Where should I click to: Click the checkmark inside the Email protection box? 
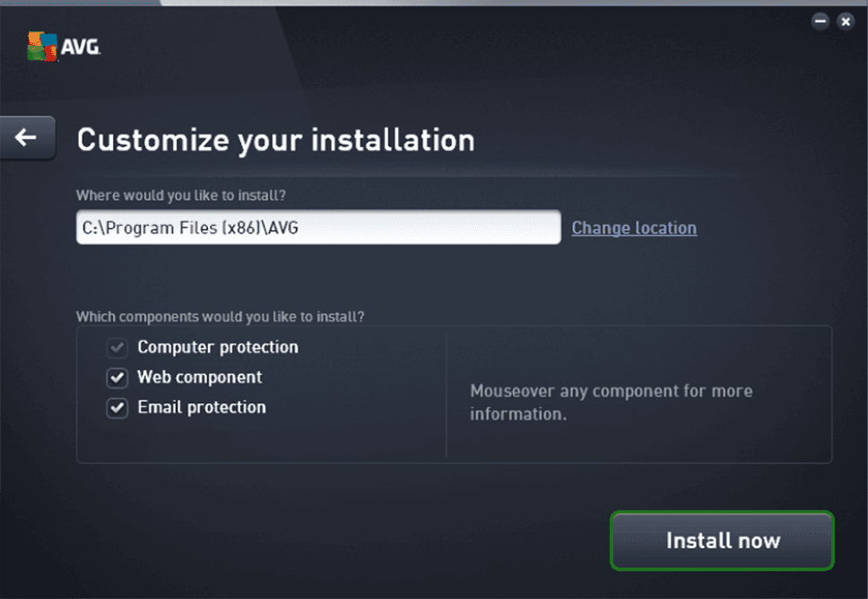[x=117, y=407]
